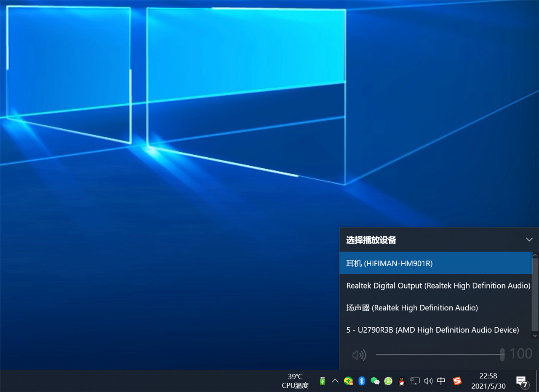Show hidden tray icons chevron
539x392 pixels.
335,381
